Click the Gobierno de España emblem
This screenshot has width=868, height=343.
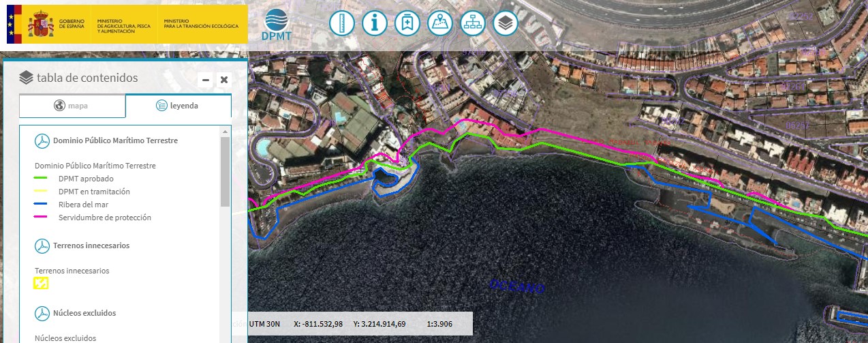[x=40, y=24]
